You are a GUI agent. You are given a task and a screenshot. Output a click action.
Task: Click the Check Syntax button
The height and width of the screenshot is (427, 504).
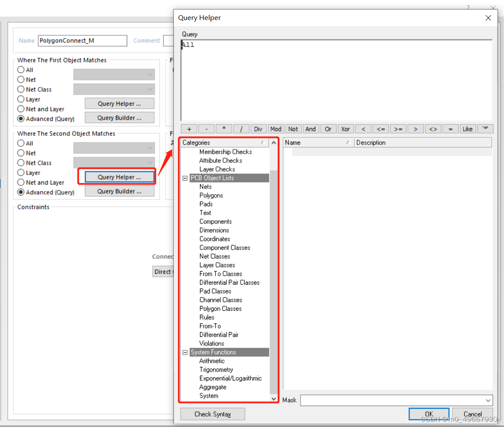click(213, 414)
